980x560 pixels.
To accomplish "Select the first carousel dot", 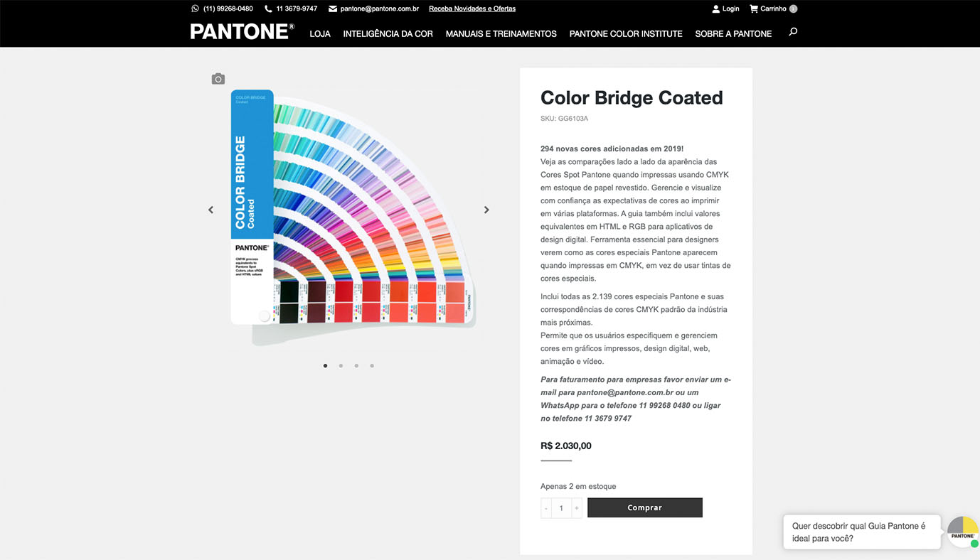I will (326, 366).
